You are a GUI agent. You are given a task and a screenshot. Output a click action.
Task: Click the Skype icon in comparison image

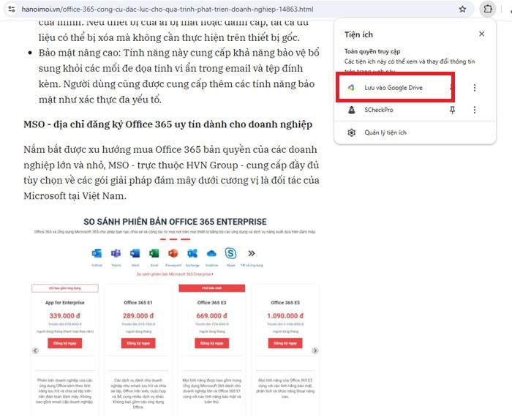click(230, 253)
